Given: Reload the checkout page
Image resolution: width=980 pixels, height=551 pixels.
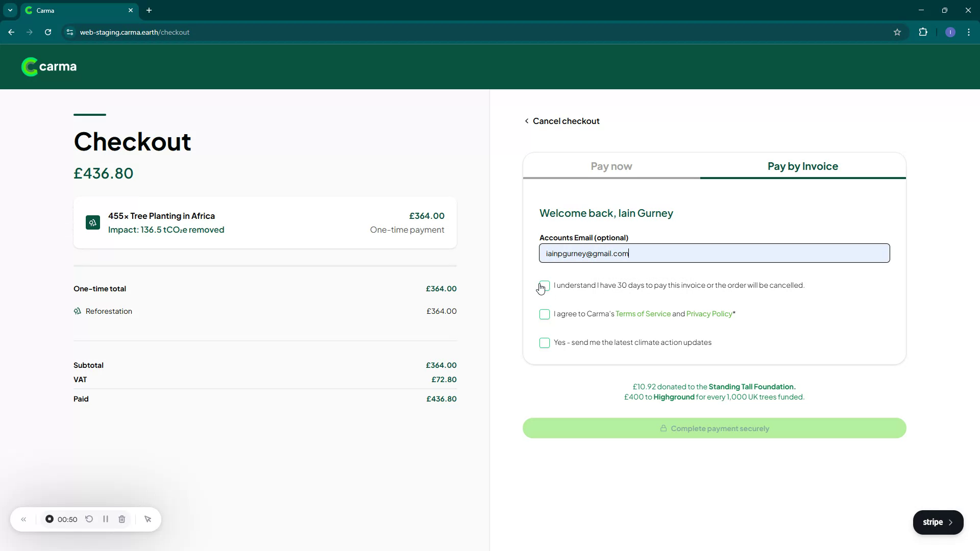Looking at the screenshot, I should tap(47, 32).
